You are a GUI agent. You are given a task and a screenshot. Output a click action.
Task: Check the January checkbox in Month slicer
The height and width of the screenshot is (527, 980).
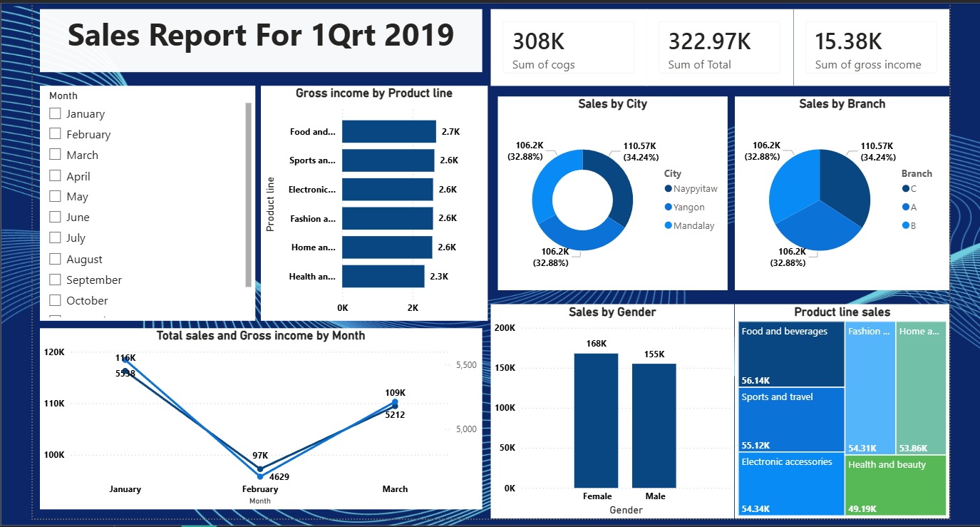pyautogui.click(x=55, y=113)
